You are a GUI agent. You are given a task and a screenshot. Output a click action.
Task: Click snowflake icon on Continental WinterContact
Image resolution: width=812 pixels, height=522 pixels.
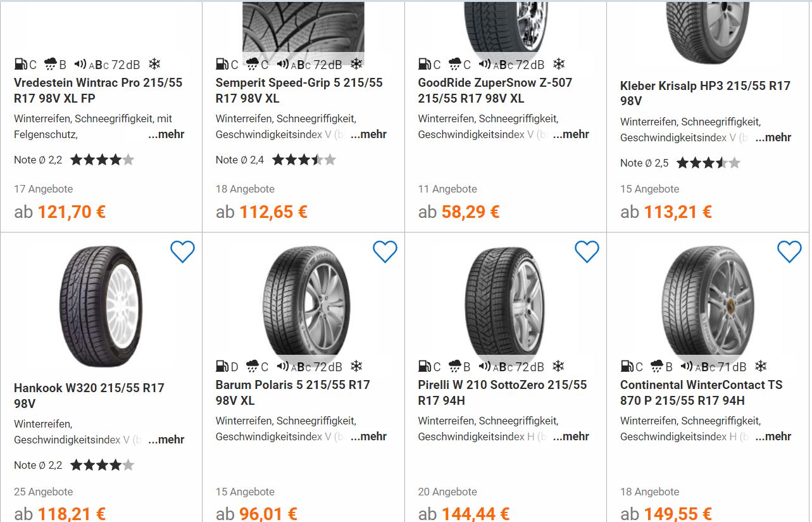click(x=761, y=366)
